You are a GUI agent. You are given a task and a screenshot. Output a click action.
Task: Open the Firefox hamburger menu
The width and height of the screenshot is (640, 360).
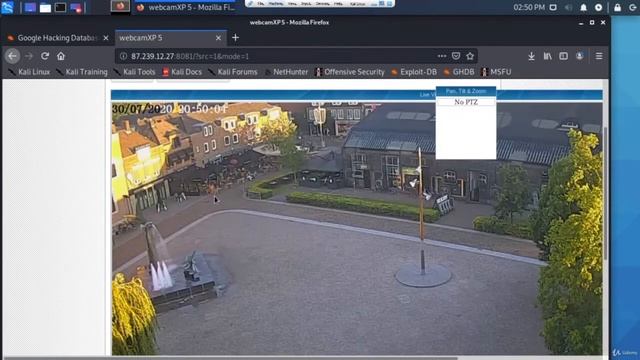click(599, 56)
